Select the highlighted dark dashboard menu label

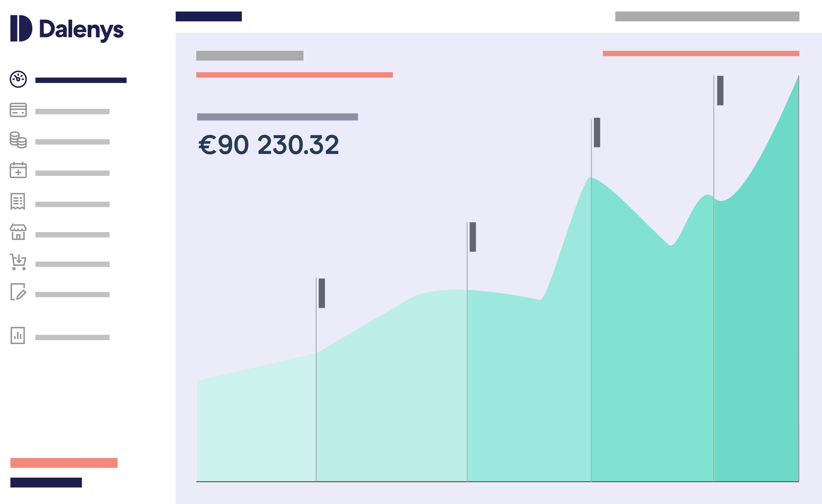pyautogui.click(x=81, y=80)
